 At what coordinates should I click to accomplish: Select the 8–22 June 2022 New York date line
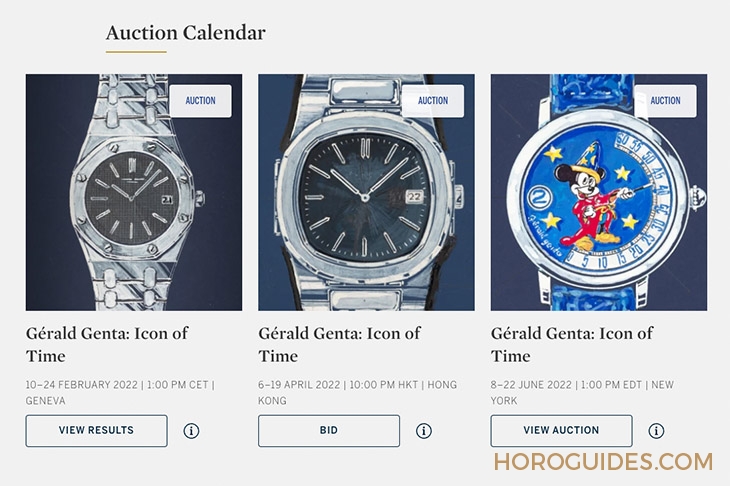(582, 392)
